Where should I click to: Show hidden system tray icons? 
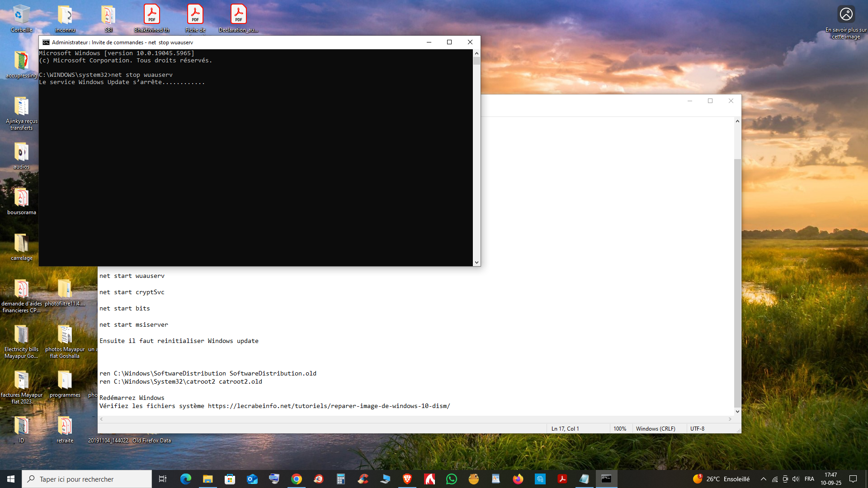[x=763, y=479]
